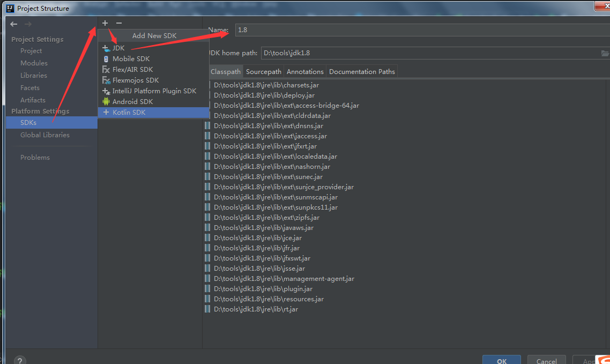610x364 pixels.
Task: Click jar icon beside resources.jar
Action: (x=207, y=299)
